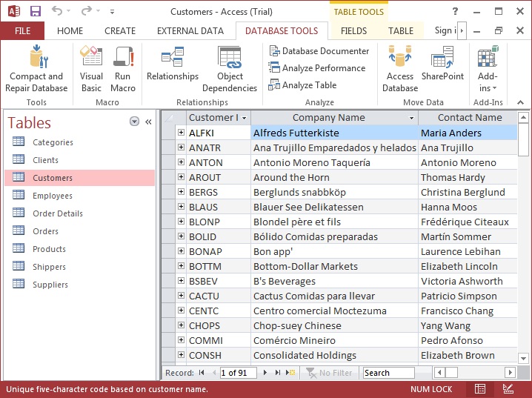Switch to Datasheet View in status bar

[479, 389]
